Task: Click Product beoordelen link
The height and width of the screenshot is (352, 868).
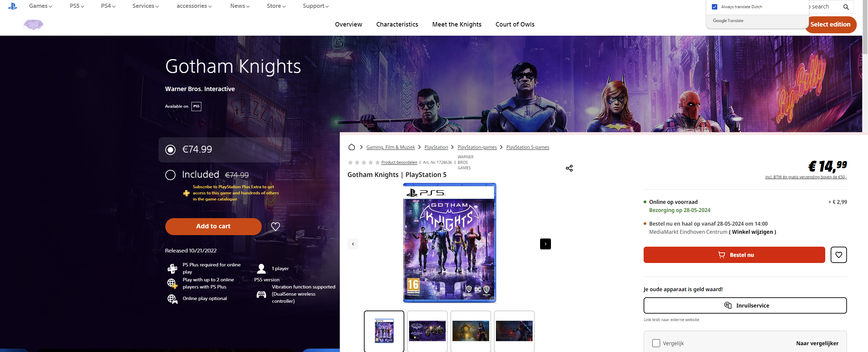Action: [x=399, y=162]
